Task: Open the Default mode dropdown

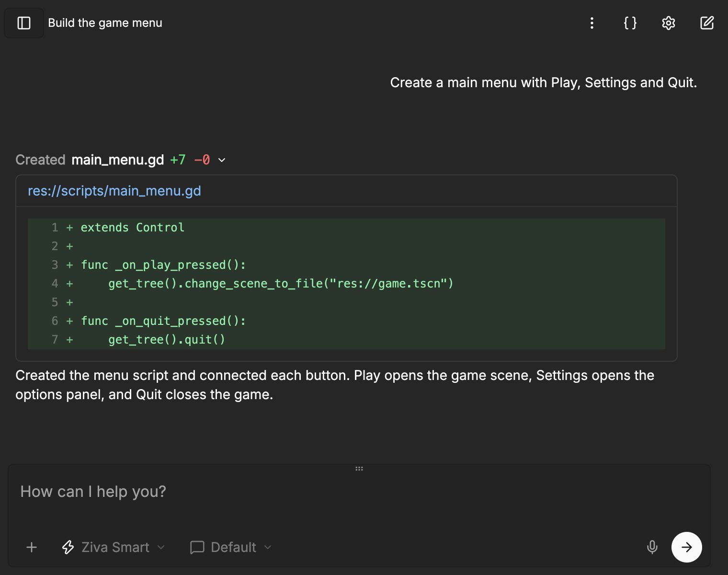Action: click(231, 547)
